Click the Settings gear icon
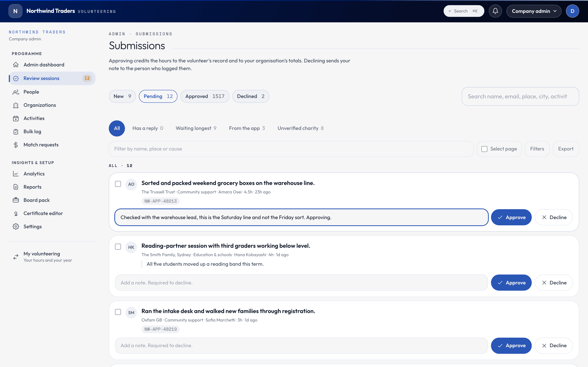 [16, 226]
